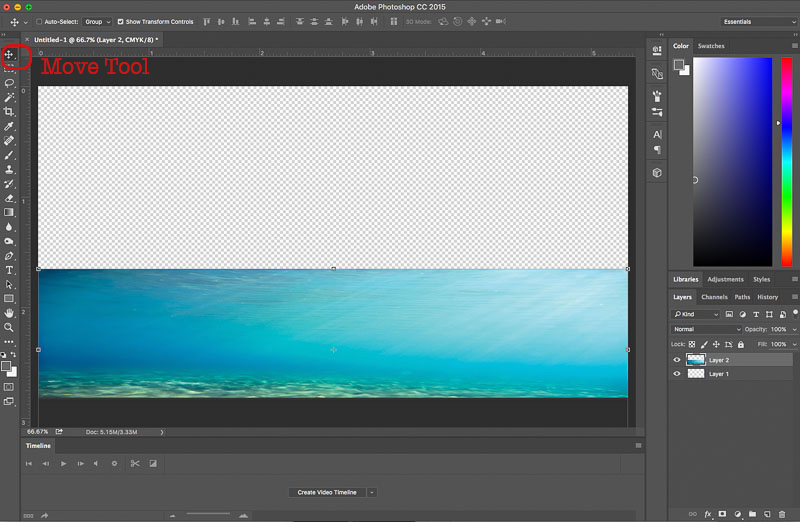
Task: Create a new group folder
Action: click(753, 514)
